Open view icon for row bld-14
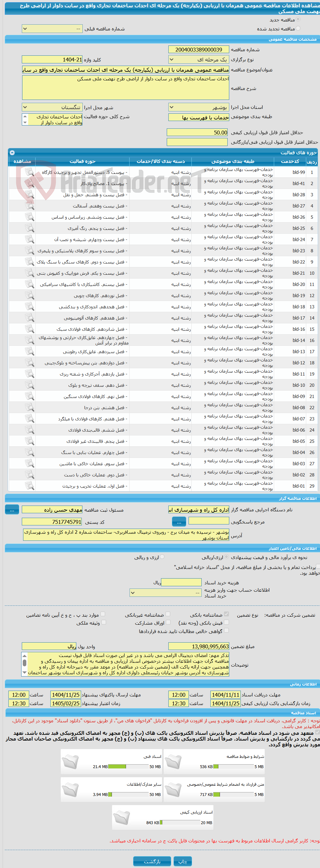 [x=30, y=340]
